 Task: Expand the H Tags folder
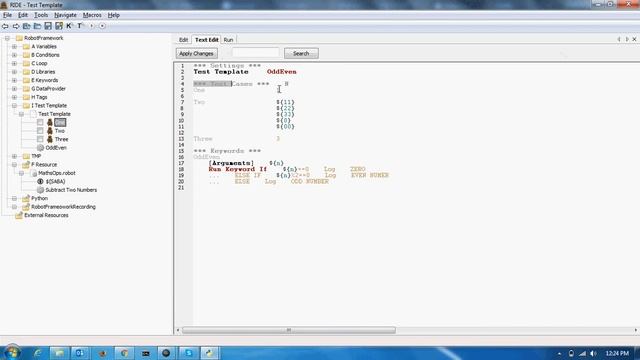click(x=14, y=97)
